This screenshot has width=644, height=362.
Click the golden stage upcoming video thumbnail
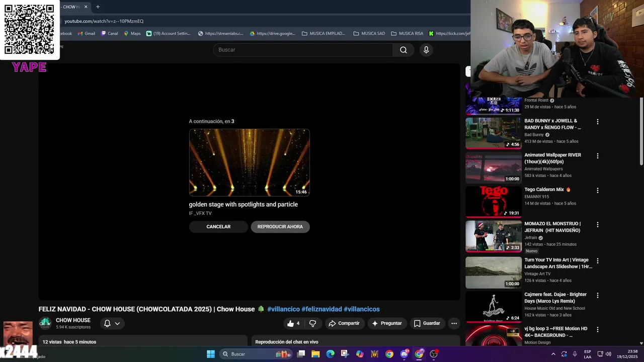click(x=250, y=162)
